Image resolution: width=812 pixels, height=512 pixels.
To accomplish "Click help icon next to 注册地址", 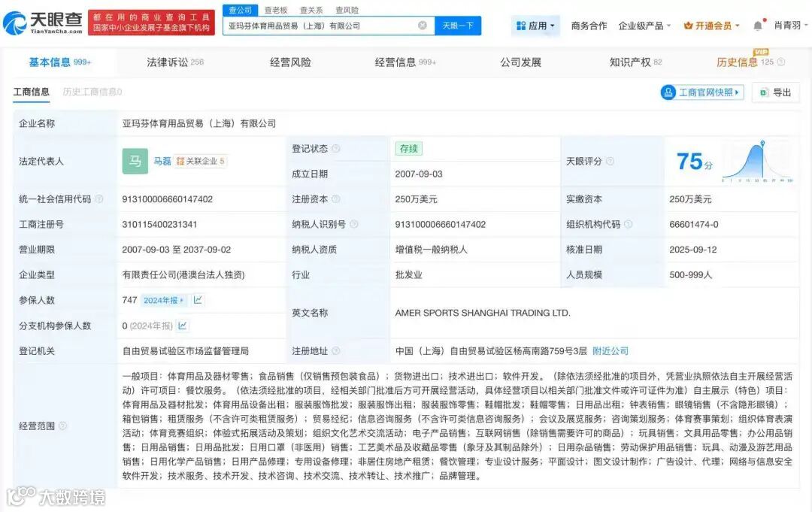I will [335, 350].
